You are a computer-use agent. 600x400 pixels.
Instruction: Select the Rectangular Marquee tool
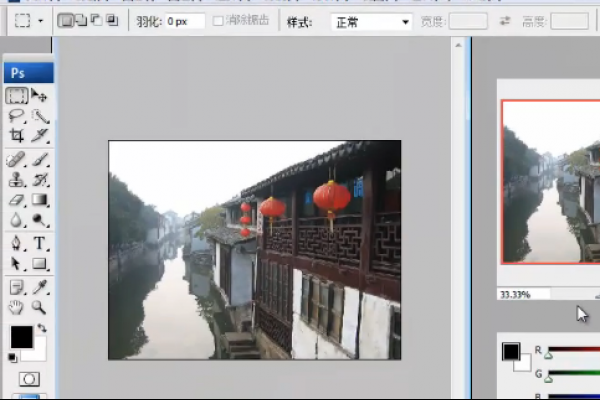16,95
